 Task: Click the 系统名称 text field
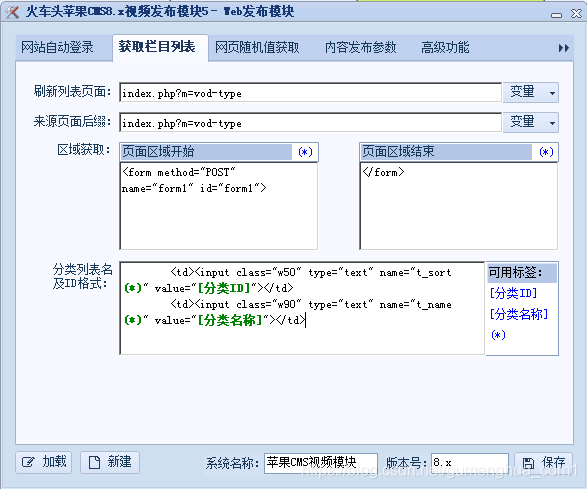320,463
